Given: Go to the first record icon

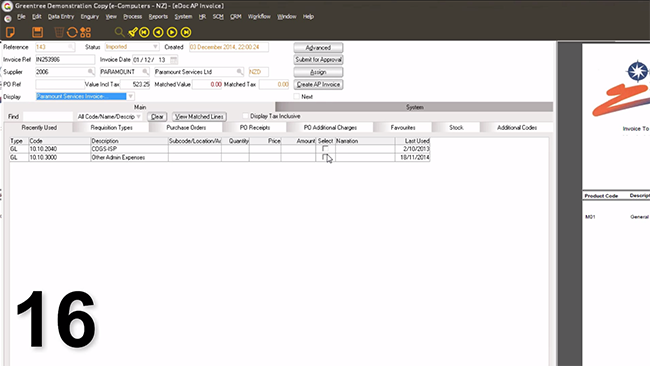Looking at the screenshot, I should 144,32.
